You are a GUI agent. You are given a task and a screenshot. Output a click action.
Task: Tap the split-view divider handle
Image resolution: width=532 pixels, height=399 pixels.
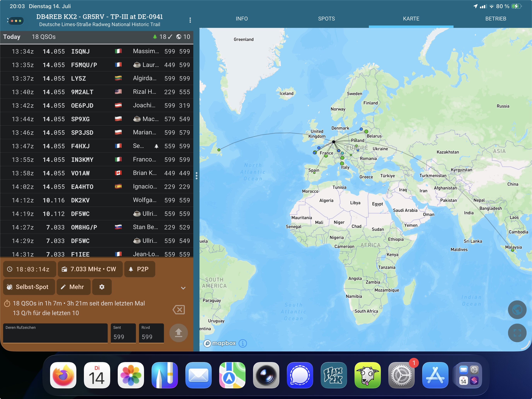tap(196, 176)
